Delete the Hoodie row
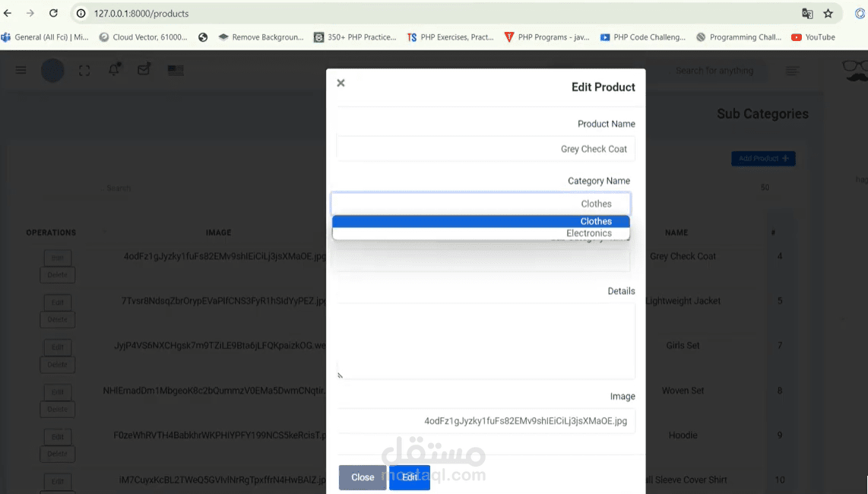This screenshot has height=494, width=868. [x=58, y=454]
